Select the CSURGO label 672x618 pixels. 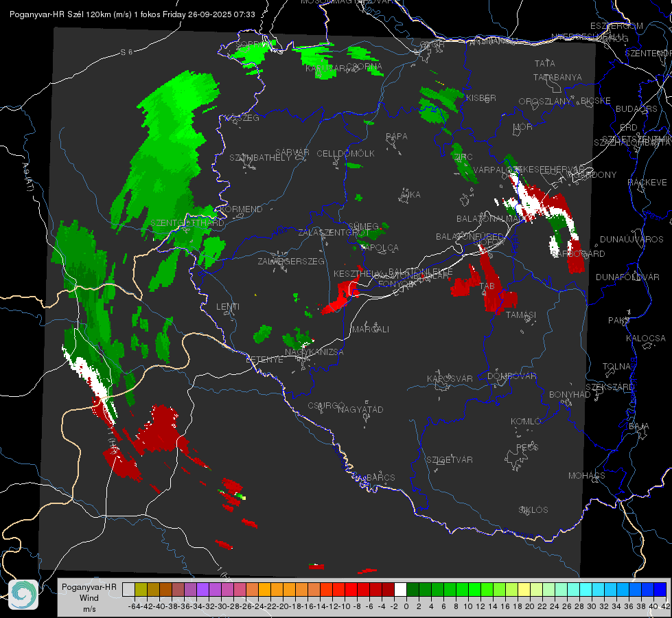pyautogui.click(x=327, y=406)
